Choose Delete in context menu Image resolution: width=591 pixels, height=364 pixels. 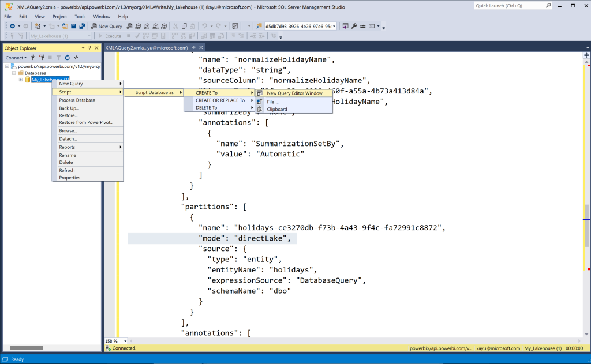pyautogui.click(x=88, y=163)
